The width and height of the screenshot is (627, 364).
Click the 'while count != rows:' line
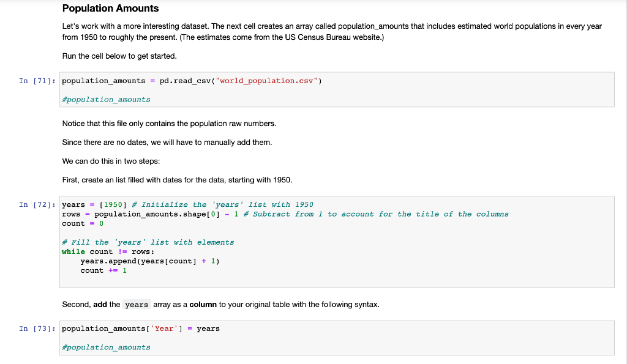(108, 251)
